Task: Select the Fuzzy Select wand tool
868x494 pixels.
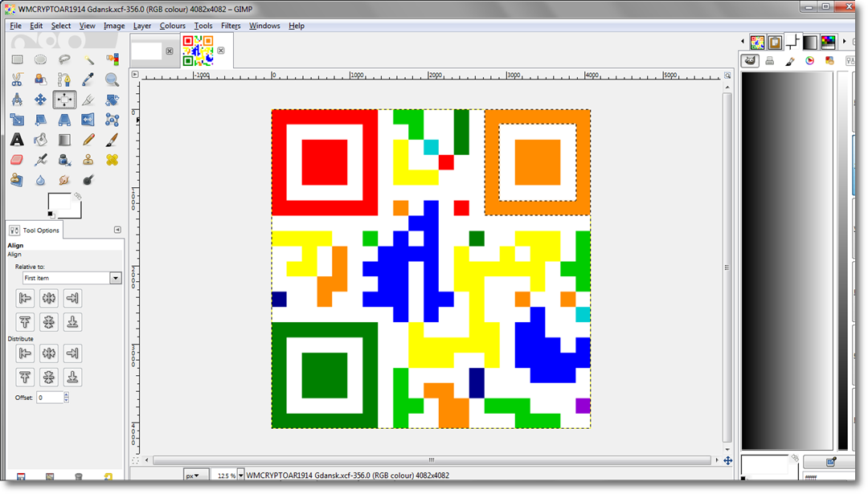Action: tap(88, 59)
